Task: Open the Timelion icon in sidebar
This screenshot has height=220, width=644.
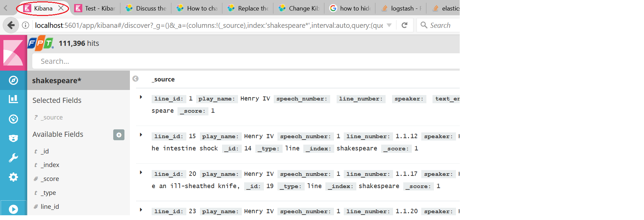Action: [13, 138]
